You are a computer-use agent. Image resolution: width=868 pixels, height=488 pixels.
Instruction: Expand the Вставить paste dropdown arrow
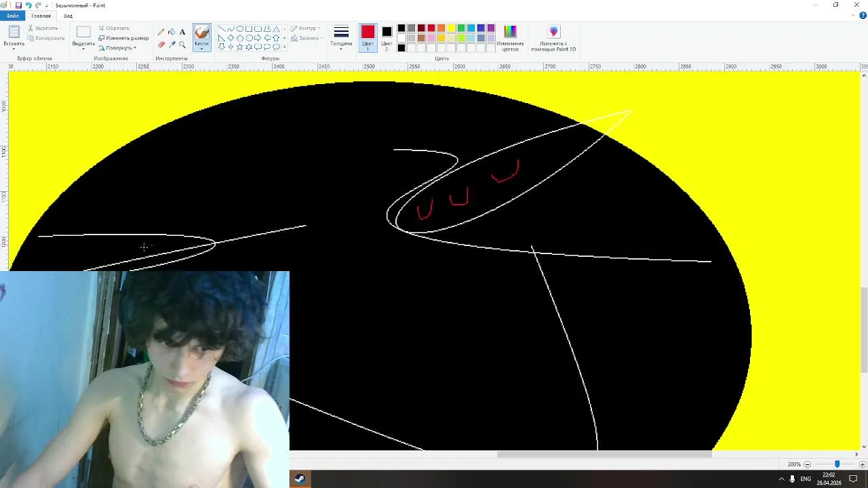14,49
